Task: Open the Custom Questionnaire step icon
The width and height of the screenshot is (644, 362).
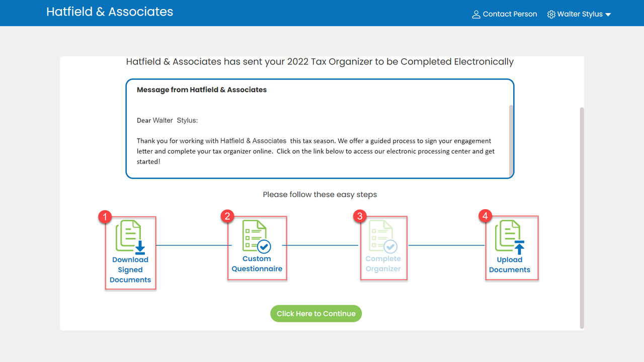Action: (x=257, y=236)
